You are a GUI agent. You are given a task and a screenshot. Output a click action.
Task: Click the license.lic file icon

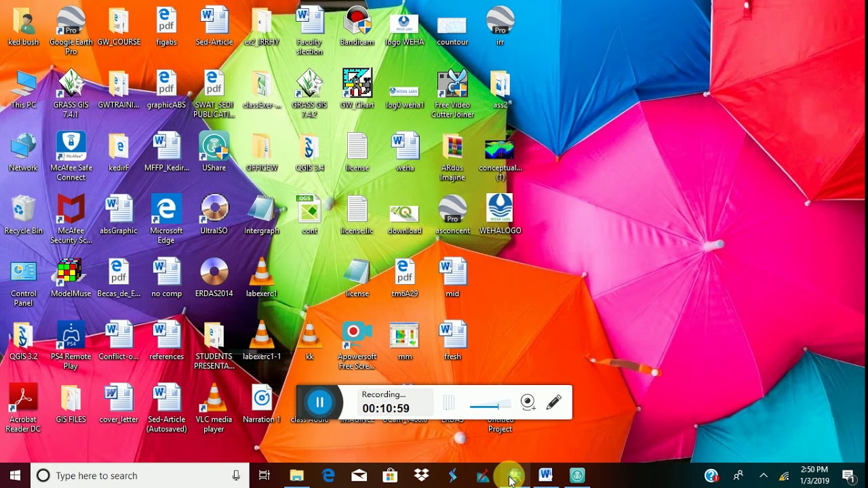point(357,215)
